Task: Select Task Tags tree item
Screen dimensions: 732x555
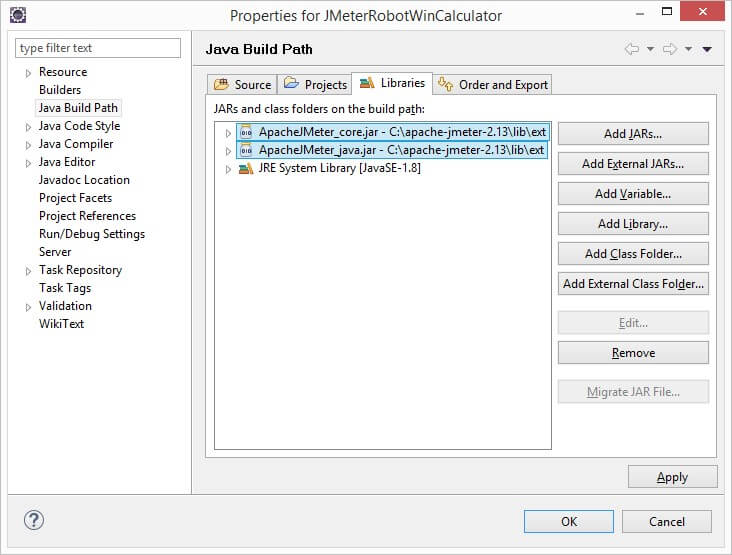Action: [x=65, y=288]
